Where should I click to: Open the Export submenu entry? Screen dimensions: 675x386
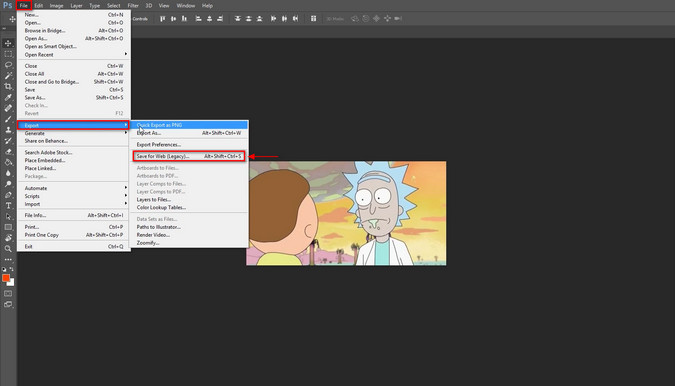pyautogui.click(x=74, y=125)
